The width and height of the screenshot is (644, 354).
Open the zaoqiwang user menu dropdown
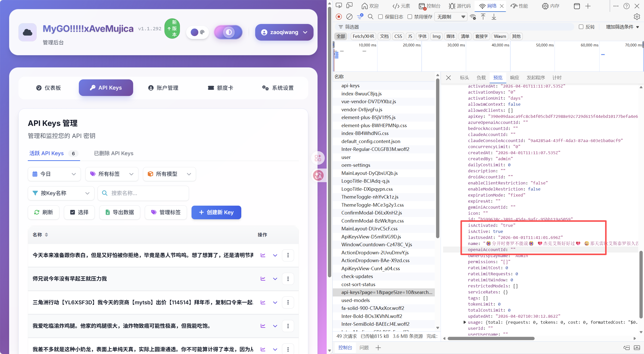click(x=284, y=32)
